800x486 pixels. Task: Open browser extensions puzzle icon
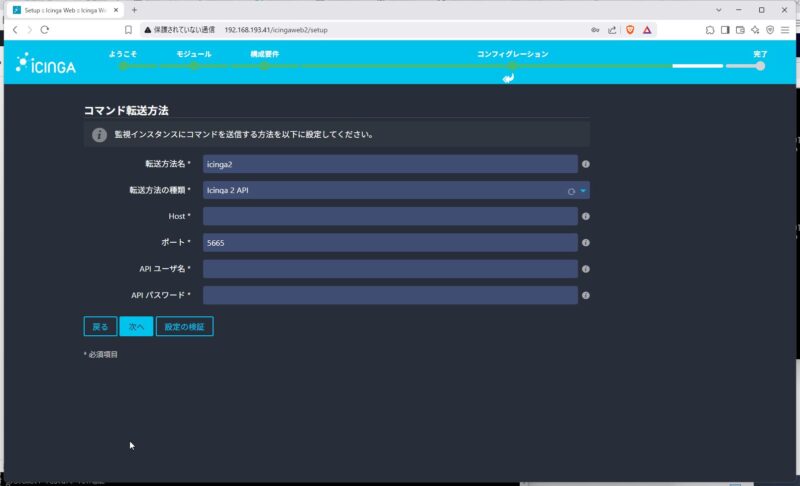710,30
